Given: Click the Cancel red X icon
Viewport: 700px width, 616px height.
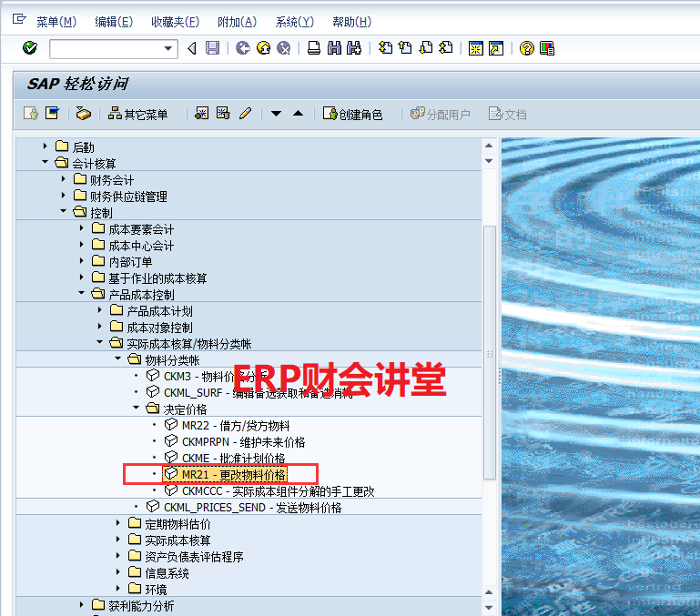Looking at the screenshot, I should [x=284, y=48].
